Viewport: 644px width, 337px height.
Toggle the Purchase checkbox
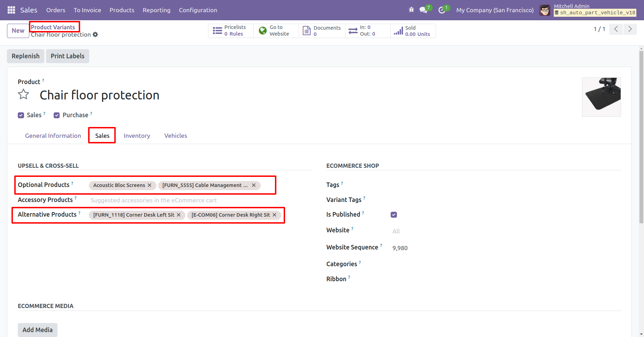(56, 115)
